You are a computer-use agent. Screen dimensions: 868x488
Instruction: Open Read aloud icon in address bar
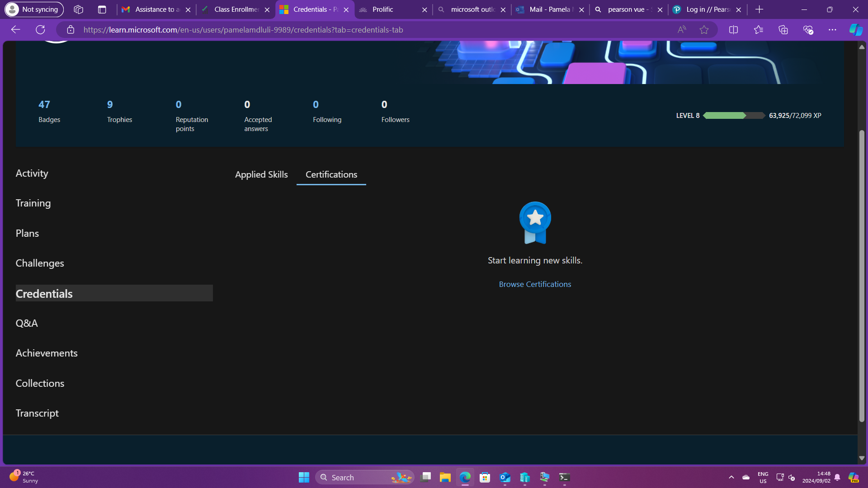click(682, 30)
